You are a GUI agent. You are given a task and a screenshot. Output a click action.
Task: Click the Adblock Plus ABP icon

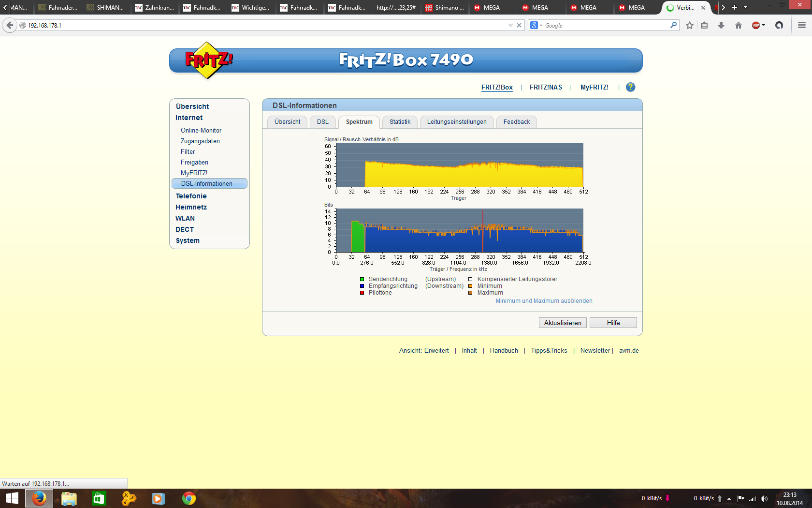coord(756,25)
